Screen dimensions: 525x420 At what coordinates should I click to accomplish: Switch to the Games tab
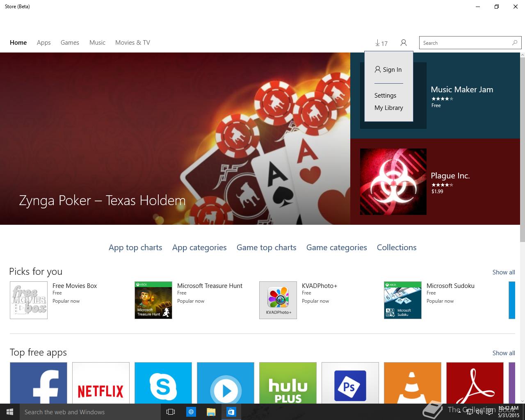click(x=70, y=43)
